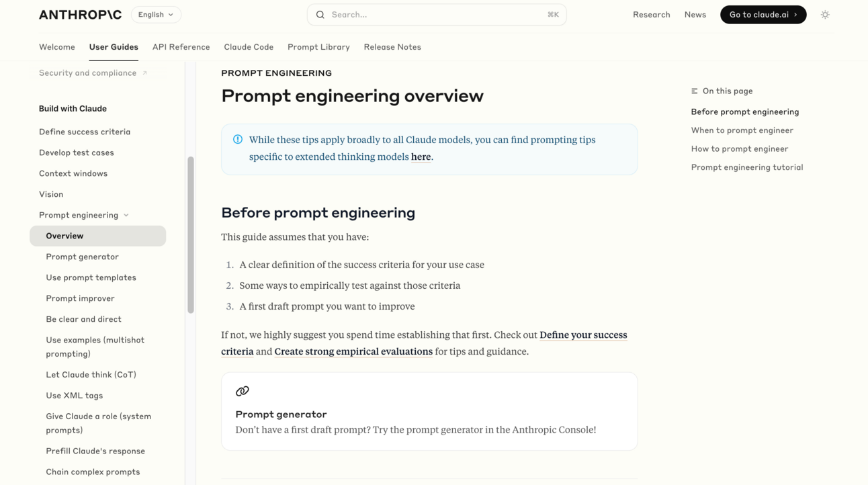Viewport: 868px width, 485px height.
Task: Select 'Prompt improver' in the sidebar
Action: coord(80,298)
